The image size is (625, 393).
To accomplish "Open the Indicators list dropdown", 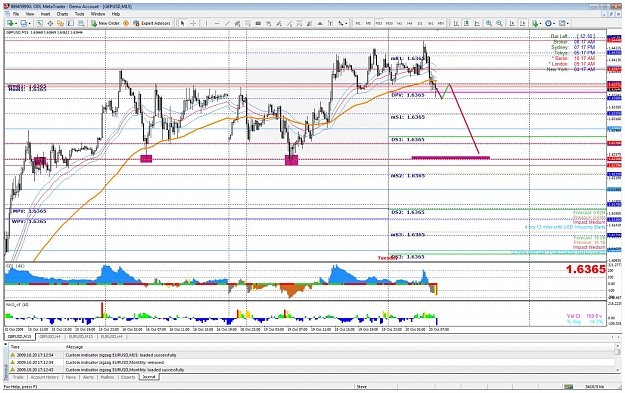I will point(536,23).
